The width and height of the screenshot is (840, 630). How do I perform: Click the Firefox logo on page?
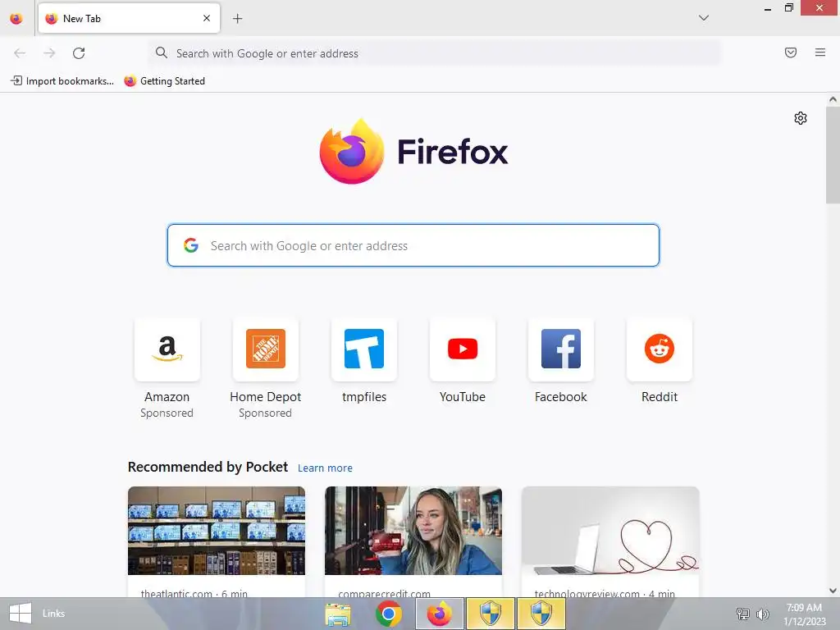[x=352, y=151]
